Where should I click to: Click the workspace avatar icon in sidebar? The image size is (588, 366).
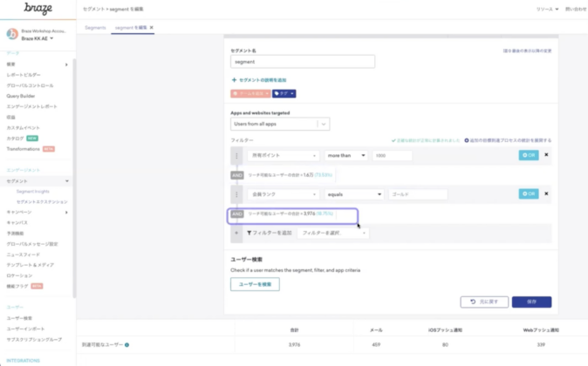coord(12,35)
